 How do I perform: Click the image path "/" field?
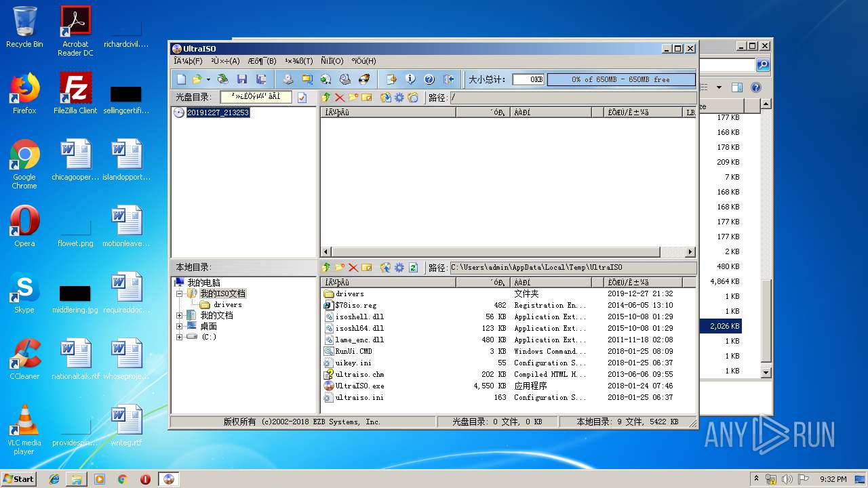pos(573,98)
